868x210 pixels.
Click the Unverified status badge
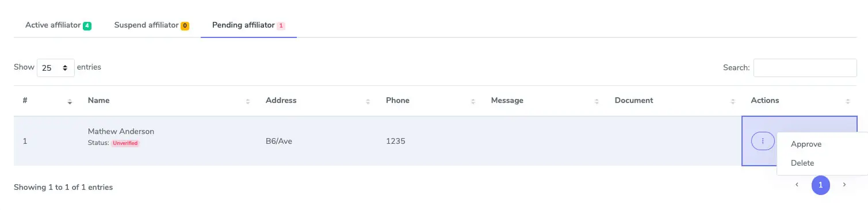[125, 143]
